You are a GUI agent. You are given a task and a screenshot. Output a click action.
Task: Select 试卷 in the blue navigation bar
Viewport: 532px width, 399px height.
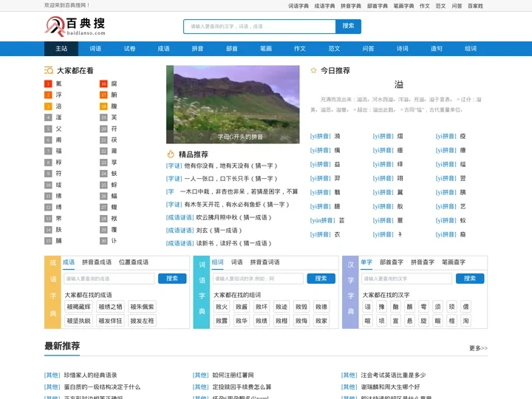[129, 49]
